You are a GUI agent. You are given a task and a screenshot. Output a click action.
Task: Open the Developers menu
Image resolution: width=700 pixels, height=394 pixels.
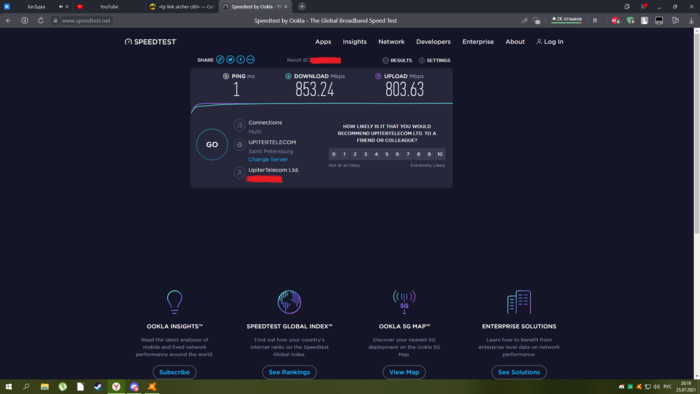[433, 41]
